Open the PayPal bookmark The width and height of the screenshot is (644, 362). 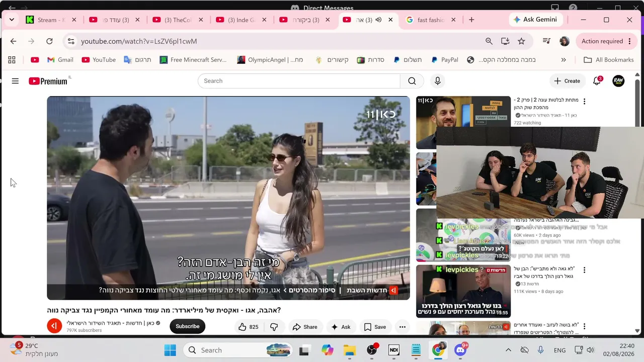click(x=445, y=60)
